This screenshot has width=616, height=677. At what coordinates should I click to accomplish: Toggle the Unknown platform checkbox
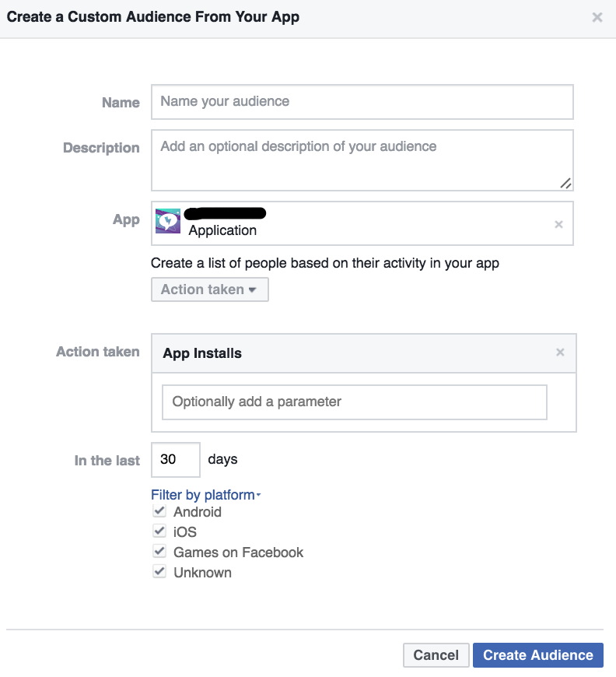point(159,572)
